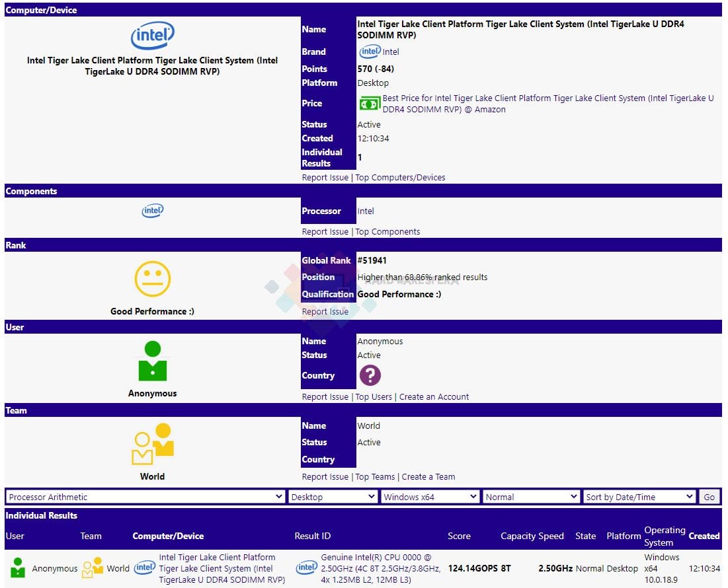Open Top Components link
Image resolution: width=728 pixels, height=588 pixels.
(387, 231)
